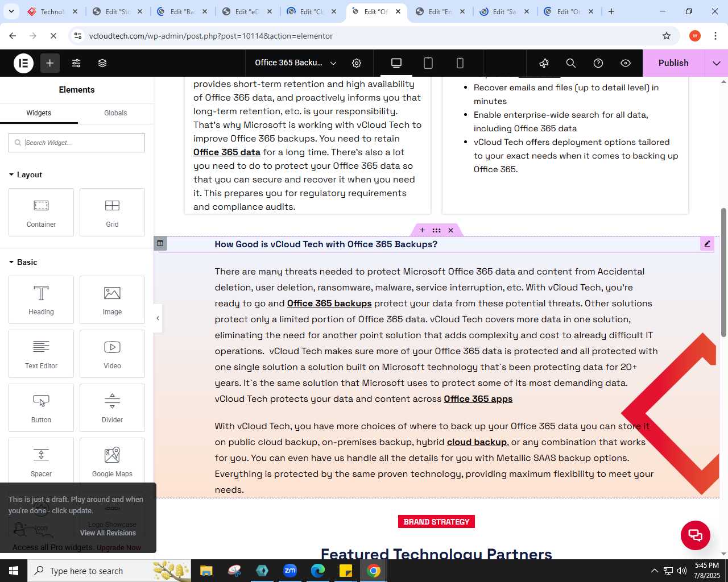Select the Video widget
This screenshot has height=582, width=728.
click(x=112, y=354)
